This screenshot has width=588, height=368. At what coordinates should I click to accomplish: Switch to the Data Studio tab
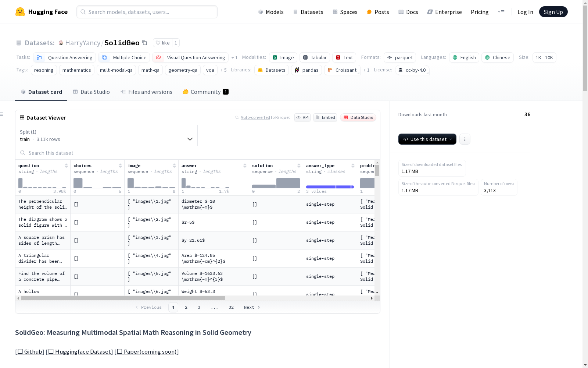point(91,92)
